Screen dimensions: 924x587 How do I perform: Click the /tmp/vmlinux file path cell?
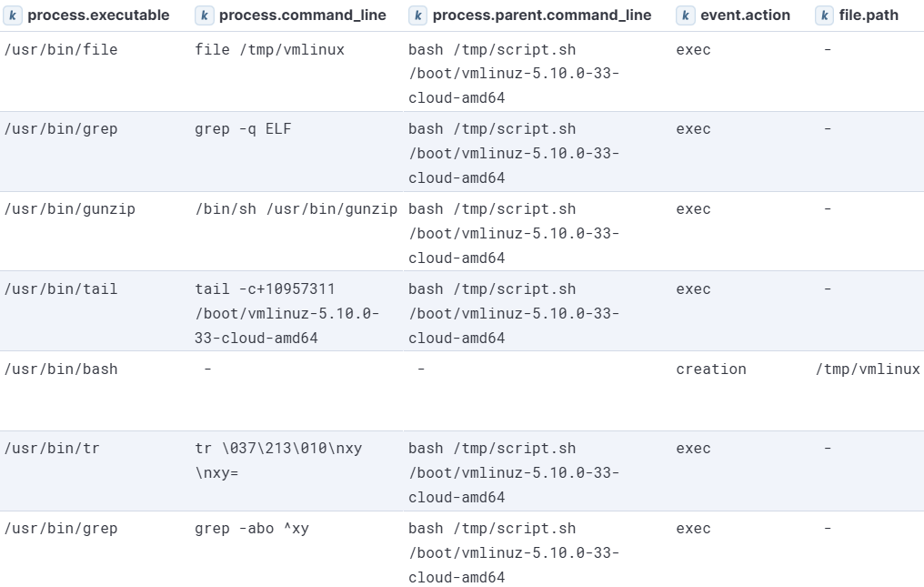pyautogui.click(x=868, y=369)
